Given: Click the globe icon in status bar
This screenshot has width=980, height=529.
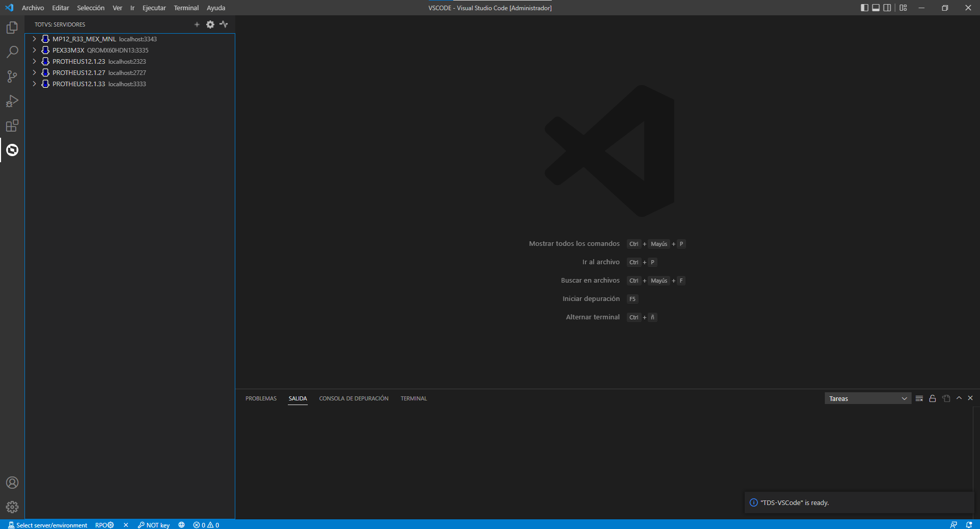Looking at the screenshot, I should 181,525.
